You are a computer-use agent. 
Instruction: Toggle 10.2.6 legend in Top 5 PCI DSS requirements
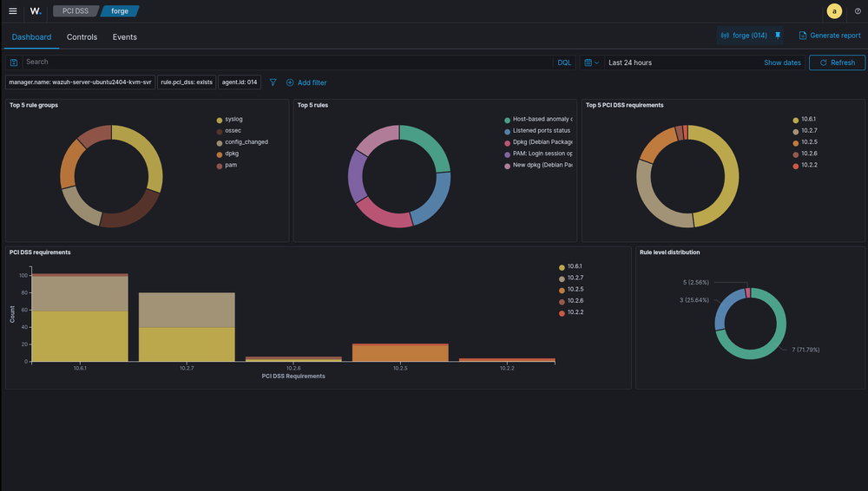pyautogui.click(x=805, y=154)
